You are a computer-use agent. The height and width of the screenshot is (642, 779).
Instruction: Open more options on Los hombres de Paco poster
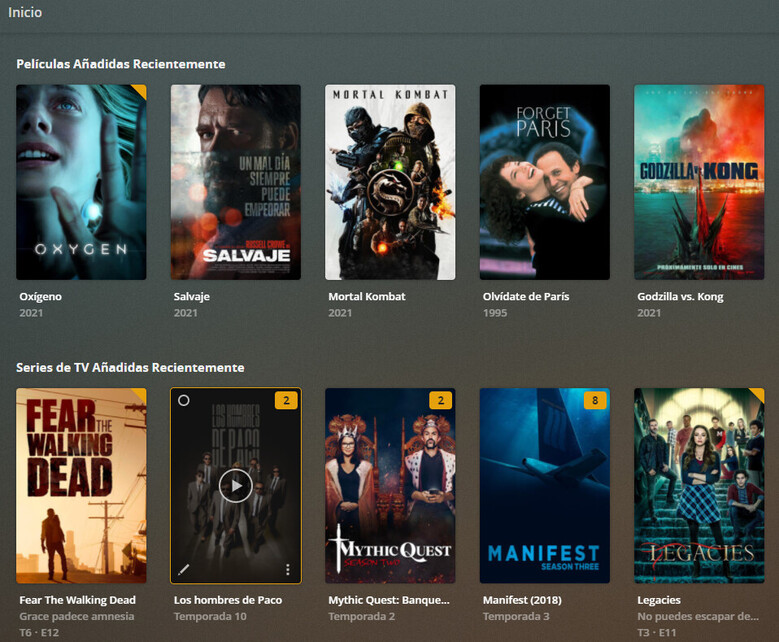pos(288,569)
